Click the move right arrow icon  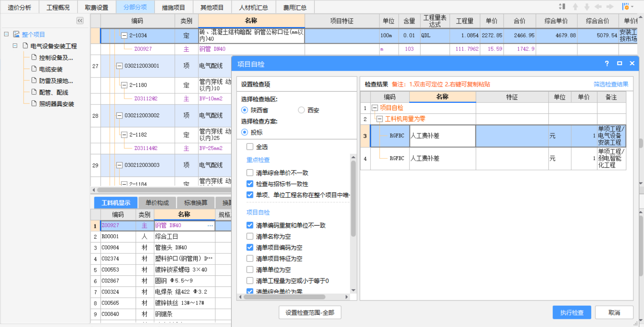(x=610, y=7)
